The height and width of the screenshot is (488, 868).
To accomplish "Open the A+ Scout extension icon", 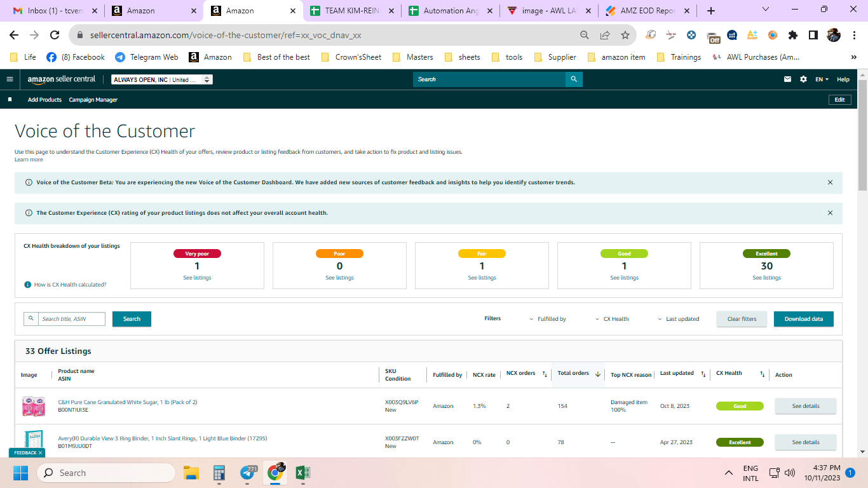I will coord(752,36).
